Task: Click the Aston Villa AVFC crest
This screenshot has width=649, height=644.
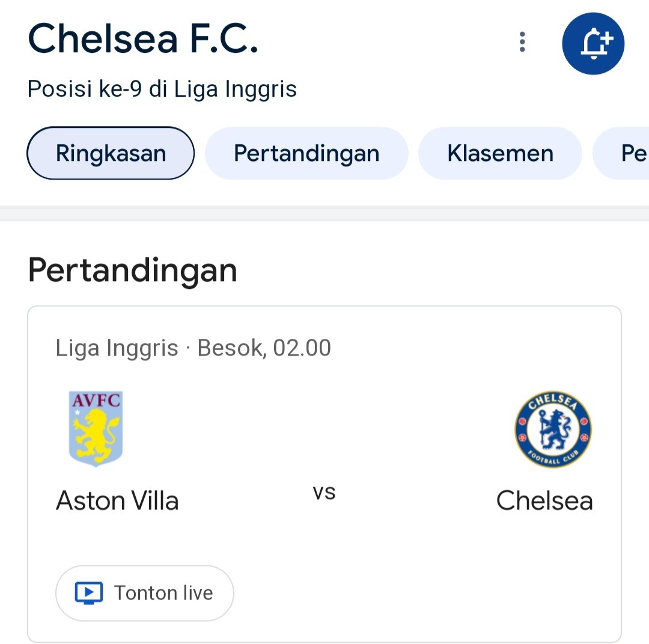Action: point(96,428)
